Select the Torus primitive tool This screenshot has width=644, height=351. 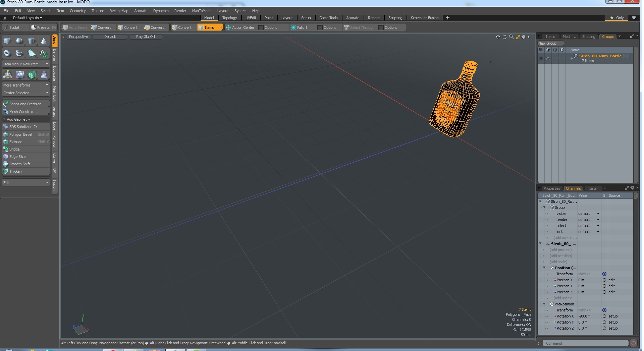7,53
